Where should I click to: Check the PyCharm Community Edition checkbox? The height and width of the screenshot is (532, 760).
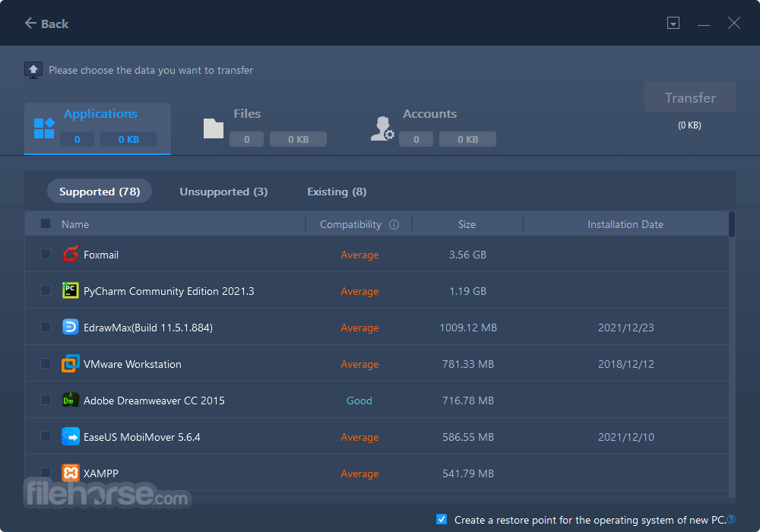point(46,290)
